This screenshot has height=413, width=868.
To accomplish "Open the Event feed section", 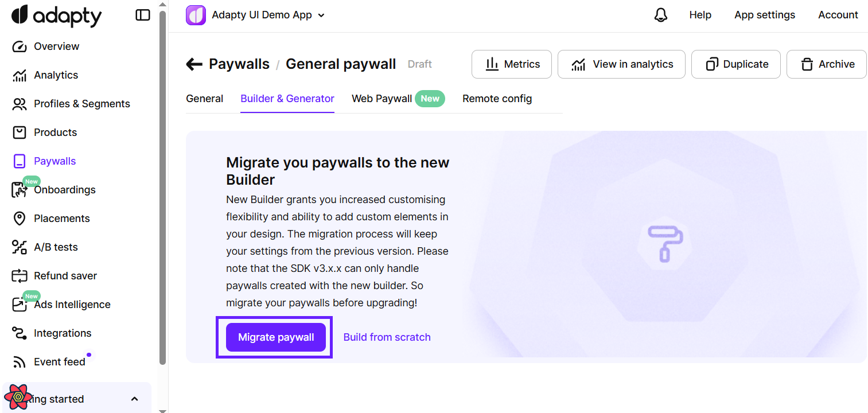I will point(58,361).
